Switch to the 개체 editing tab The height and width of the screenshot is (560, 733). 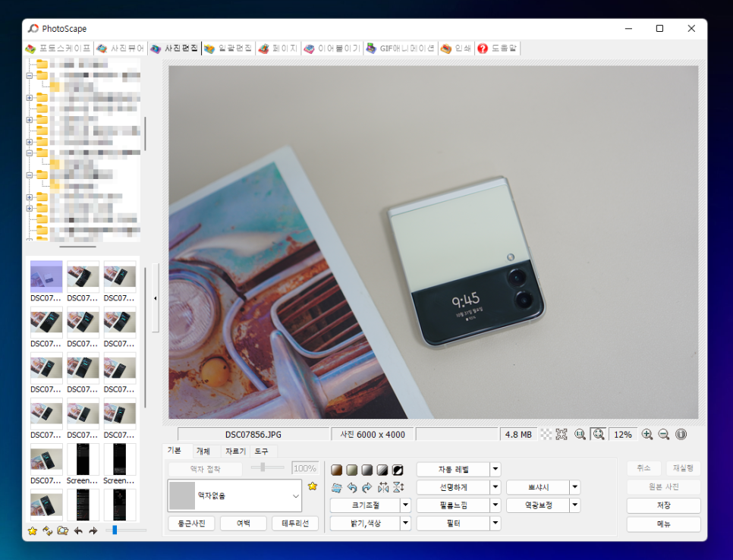tap(203, 451)
